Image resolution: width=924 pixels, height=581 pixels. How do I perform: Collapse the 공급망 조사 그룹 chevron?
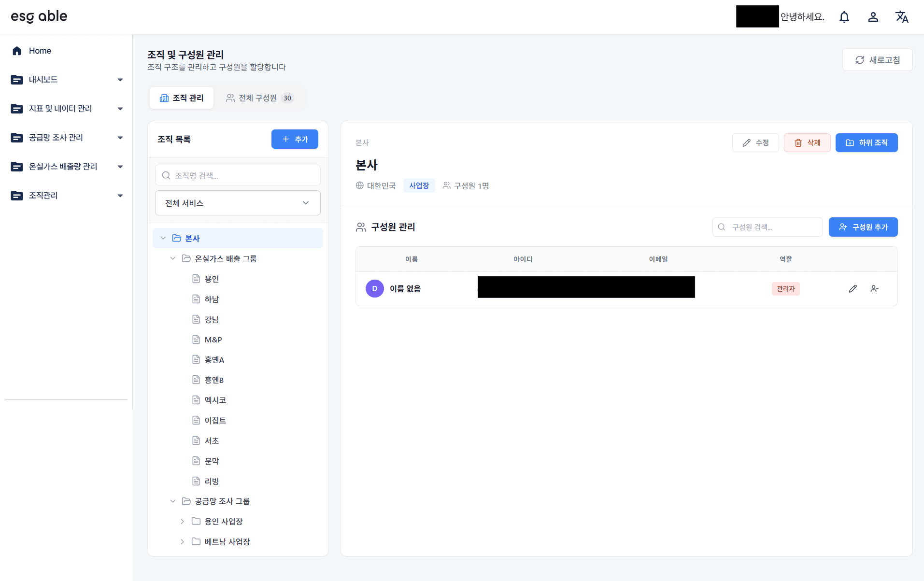pos(173,501)
